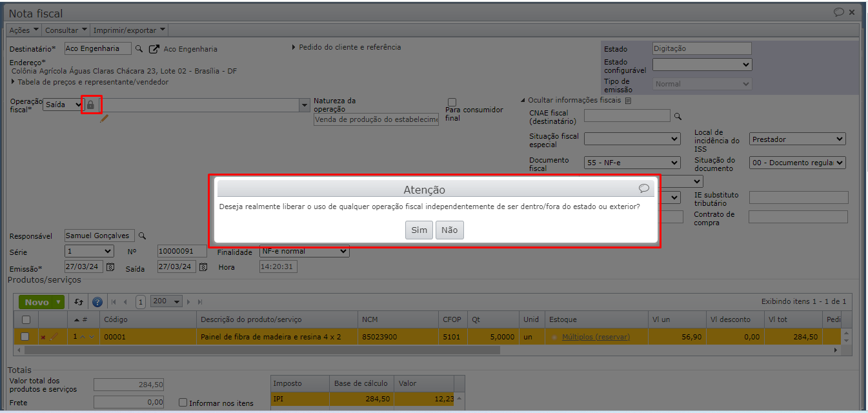Move item 1 down with the arrow

click(x=92, y=337)
